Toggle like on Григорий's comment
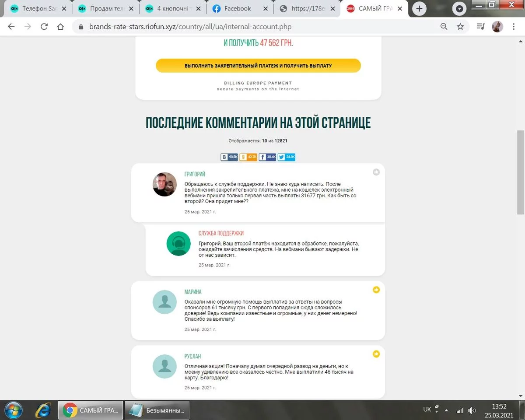The width and height of the screenshot is (525, 420). 376,172
